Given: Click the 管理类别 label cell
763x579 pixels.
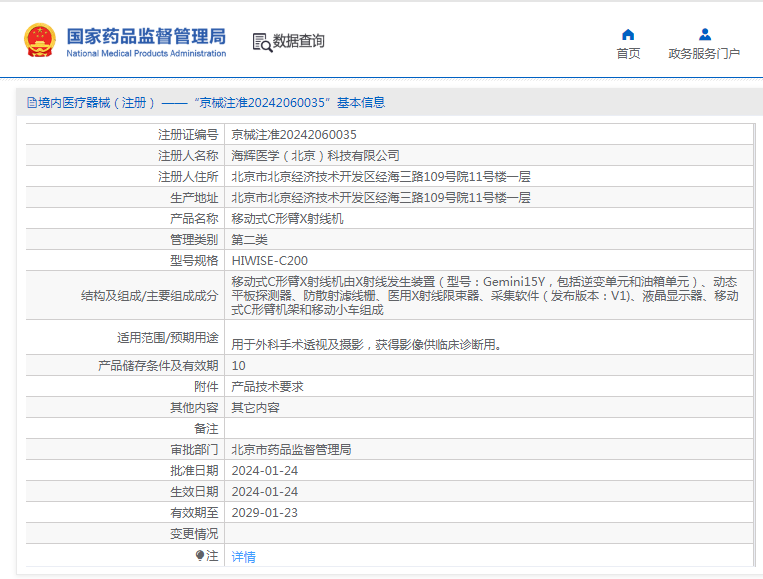Looking at the screenshot, I should click(x=125, y=240).
